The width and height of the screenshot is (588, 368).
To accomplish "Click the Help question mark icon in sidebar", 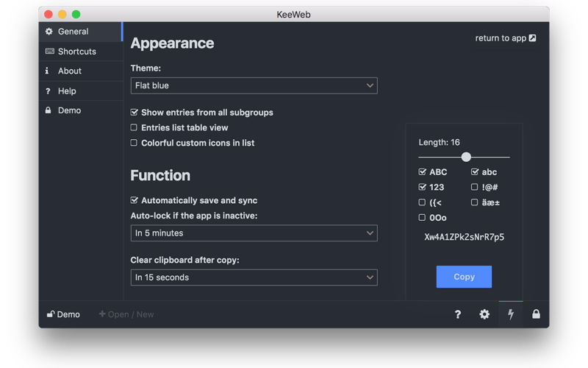I will coord(48,91).
